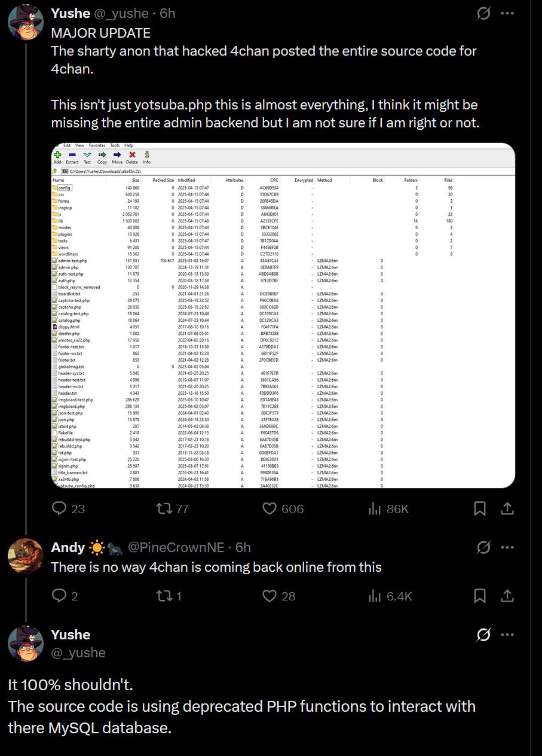The height and width of the screenshot is (756, 542).
Task: Click Grok icon on Yushe's top tweet
Action: (x=483, y=13)
